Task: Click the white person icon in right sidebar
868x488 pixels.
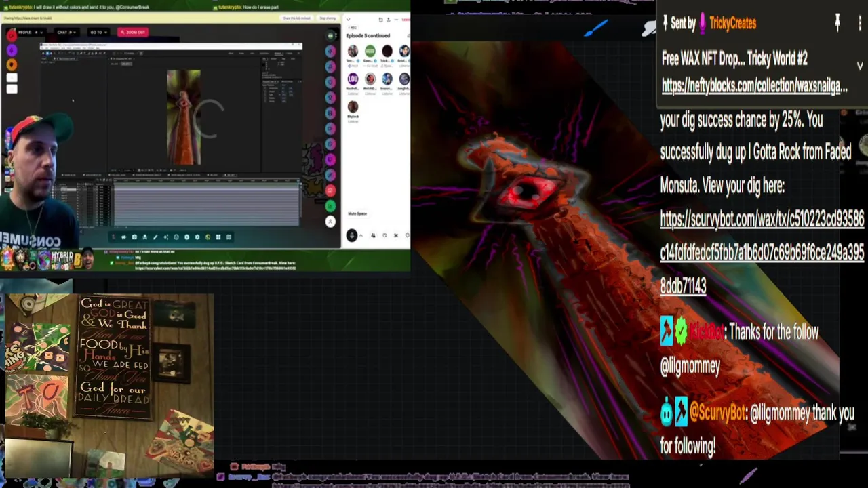Action: 330,222
